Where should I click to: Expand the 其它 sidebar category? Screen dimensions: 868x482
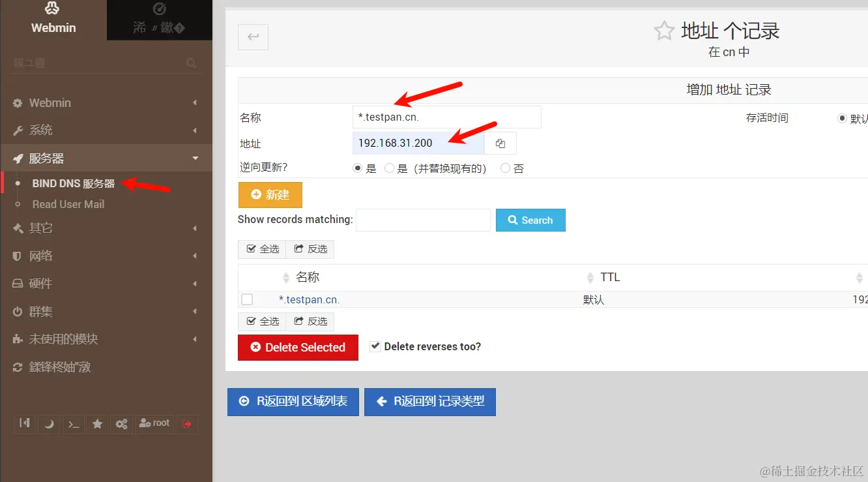pos(106,228)
